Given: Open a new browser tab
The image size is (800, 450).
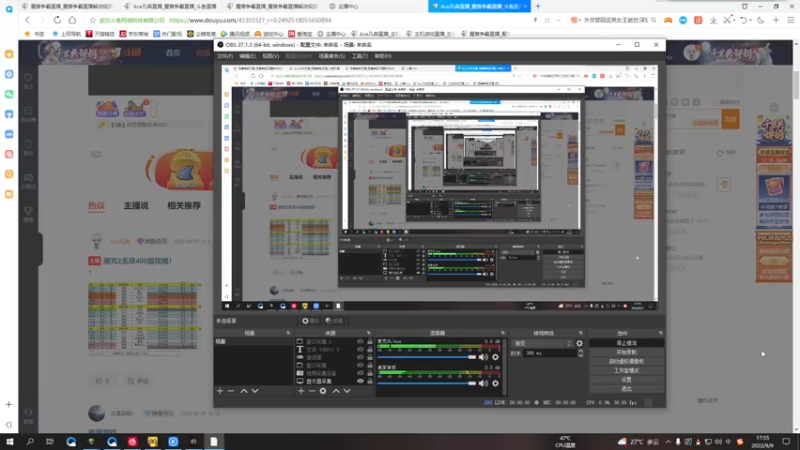Looking at the screenshot, I should click(x=538, y=6).
